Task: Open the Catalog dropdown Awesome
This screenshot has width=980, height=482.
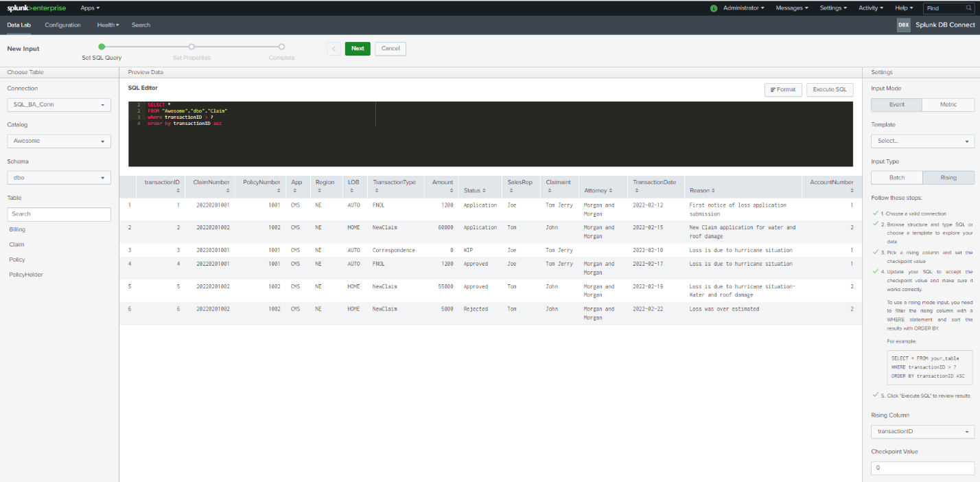Action: [59, 141]
